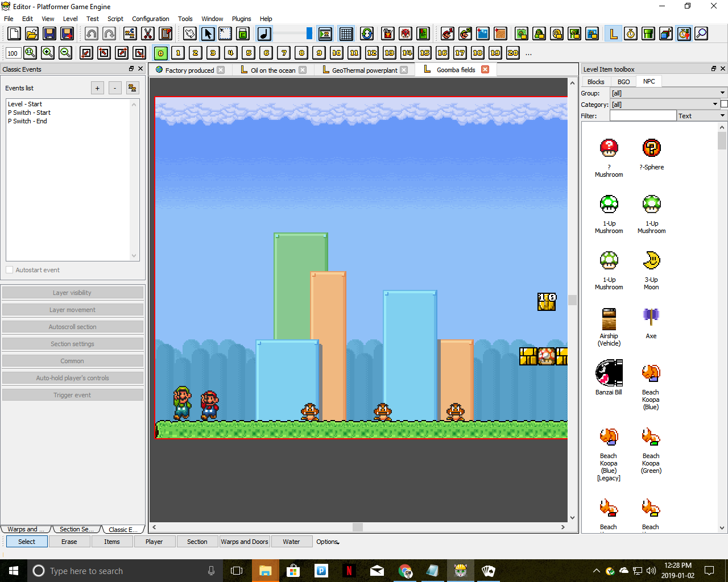This screenshot has width=728, height=582.
Task: Redo the last undone action
Action: click(109, 34)
